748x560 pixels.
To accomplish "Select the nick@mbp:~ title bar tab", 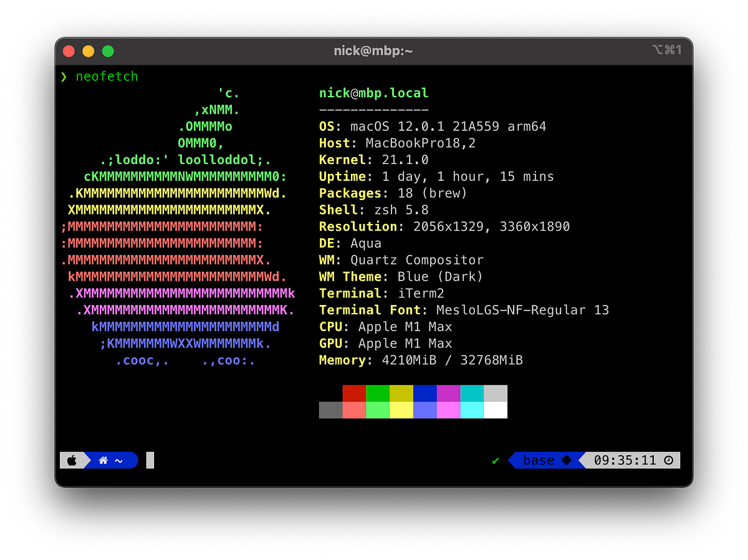I will 373,51.
